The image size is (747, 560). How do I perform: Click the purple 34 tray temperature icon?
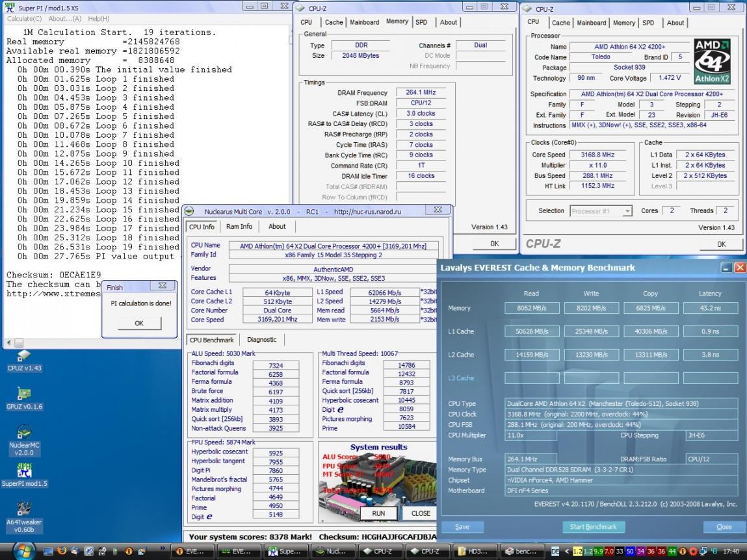click(x=640, y=552)
